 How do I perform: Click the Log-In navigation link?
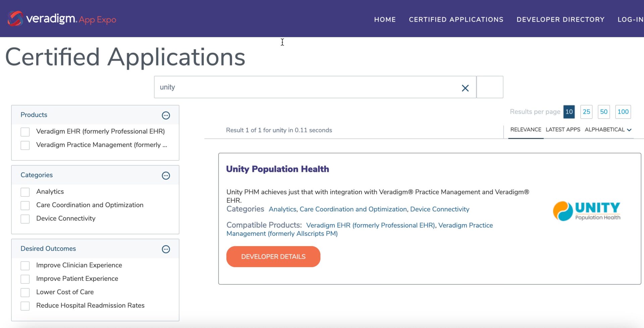(630, 19)
